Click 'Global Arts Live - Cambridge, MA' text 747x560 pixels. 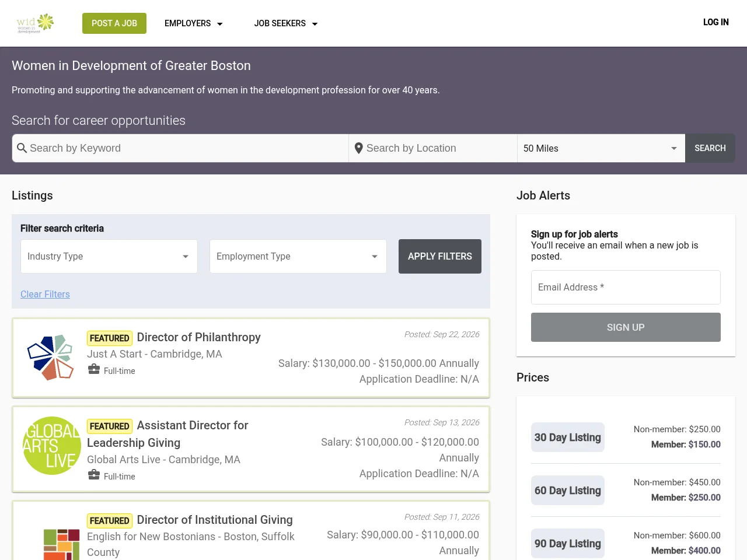pos(163,460)
